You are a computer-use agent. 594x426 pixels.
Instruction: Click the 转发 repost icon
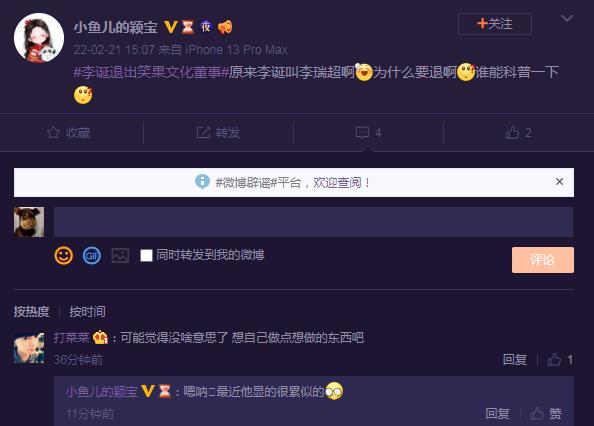click(x=203, y=132)
